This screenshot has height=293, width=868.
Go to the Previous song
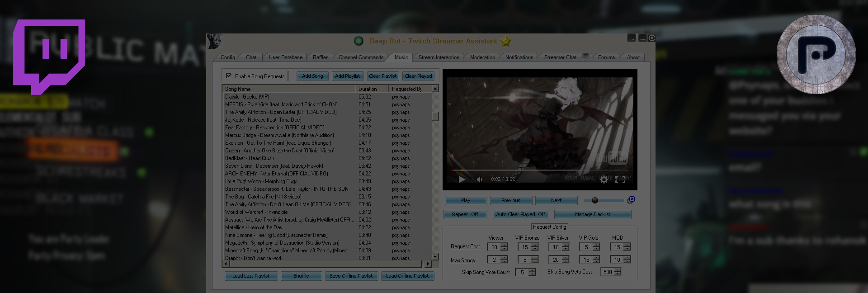[510, 200]
